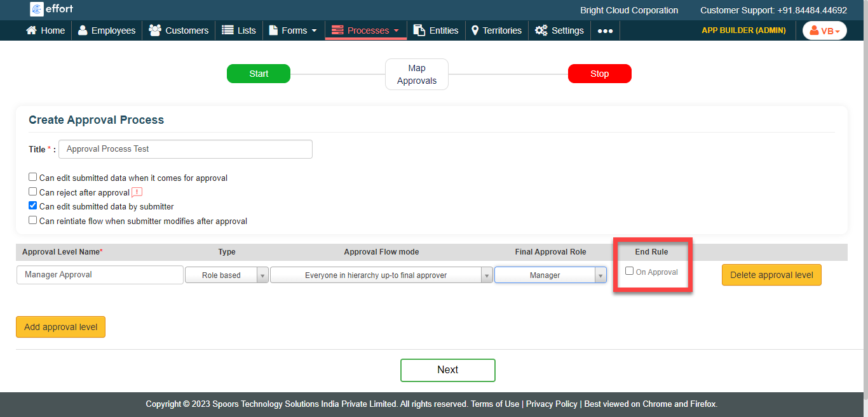868x417 pixels.
Task: Click the Home house icon
Action: [31, 30]
